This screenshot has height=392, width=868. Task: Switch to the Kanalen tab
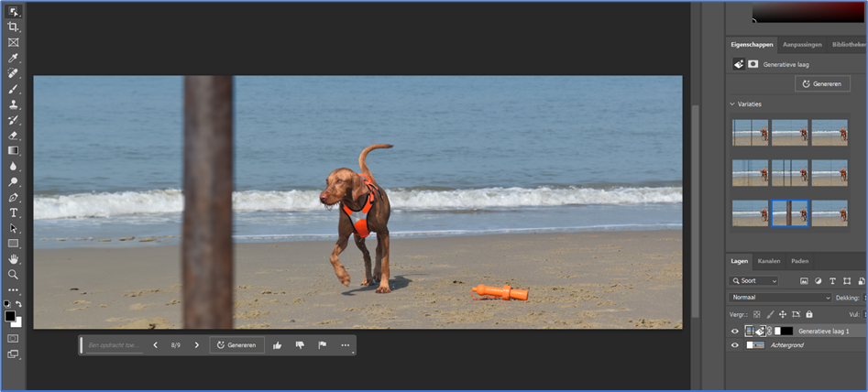click(769, 261)
